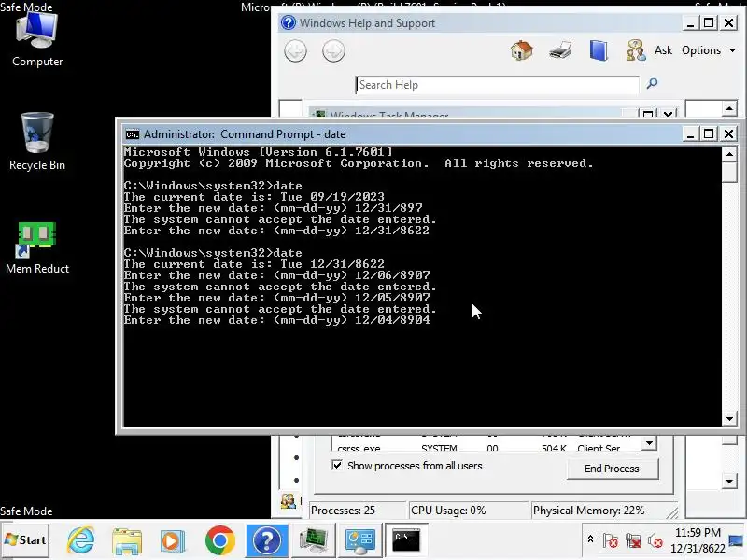Click Action Center flag tray icon
The height and width of the screenshot is (560, 747).
[x=611, y=540]
